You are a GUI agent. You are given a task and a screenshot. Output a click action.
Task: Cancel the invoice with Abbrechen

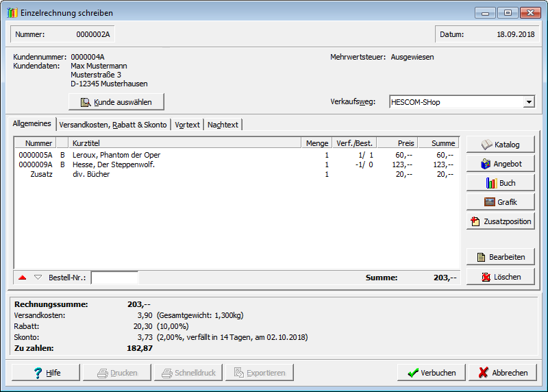tap(502, 373)
